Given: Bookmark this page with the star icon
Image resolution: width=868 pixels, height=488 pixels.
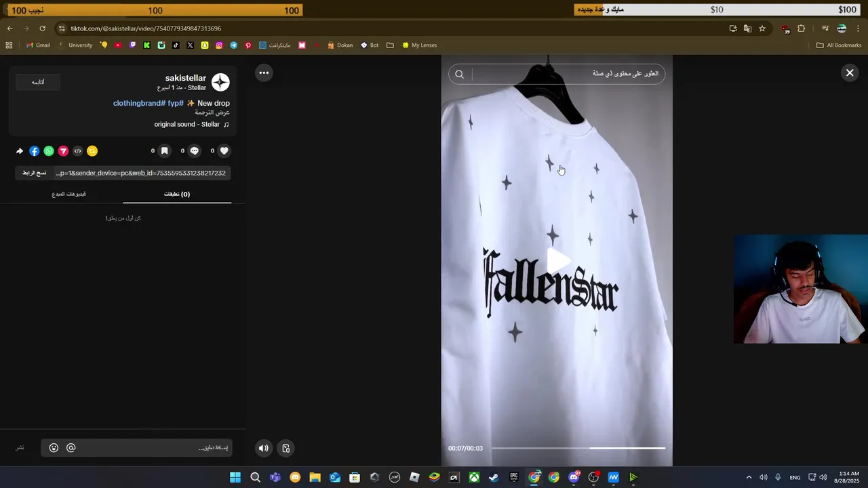Looking at the screenshot, I should tap(762, 28).
